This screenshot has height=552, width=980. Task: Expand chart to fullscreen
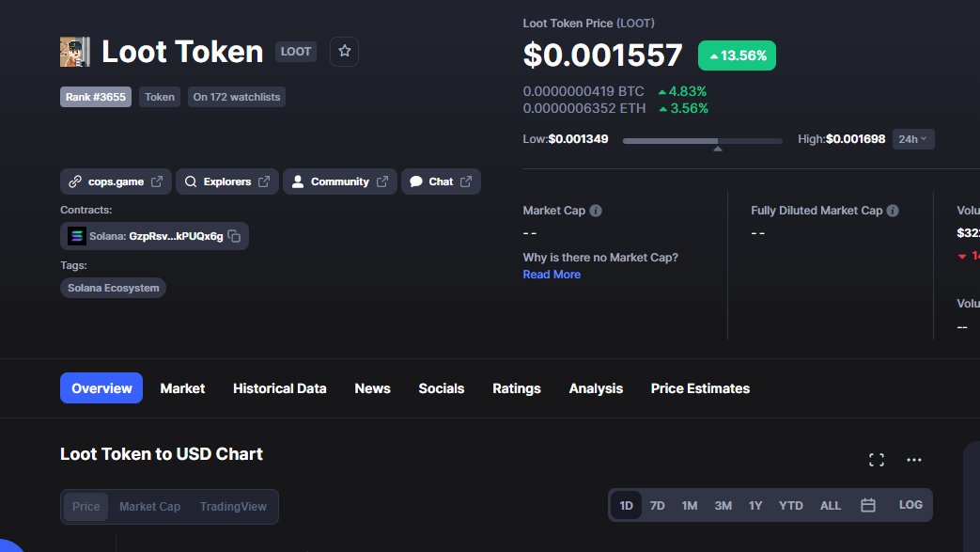click(x=877, y=460)
